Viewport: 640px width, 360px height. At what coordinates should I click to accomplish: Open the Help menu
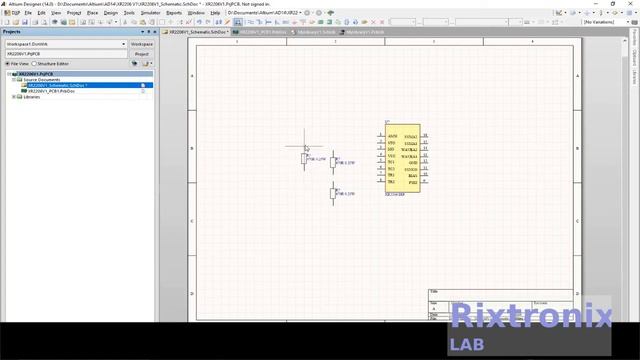[x=215, y=13]
